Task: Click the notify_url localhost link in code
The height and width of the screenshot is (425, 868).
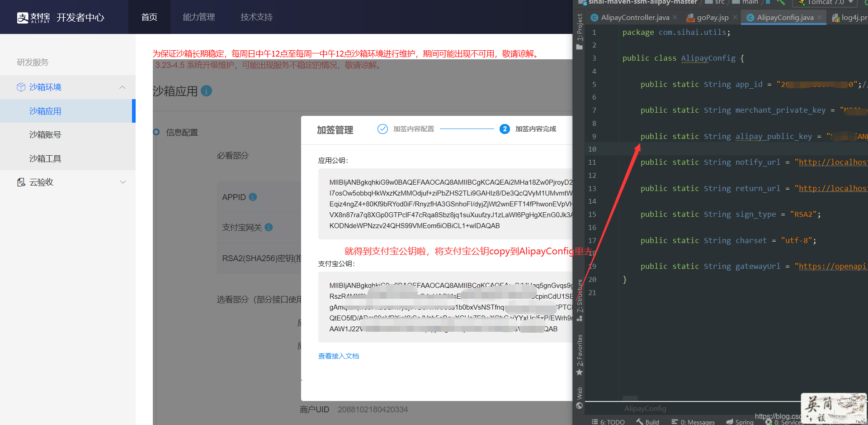Action: pyautogui.click(x=833, y=162)
